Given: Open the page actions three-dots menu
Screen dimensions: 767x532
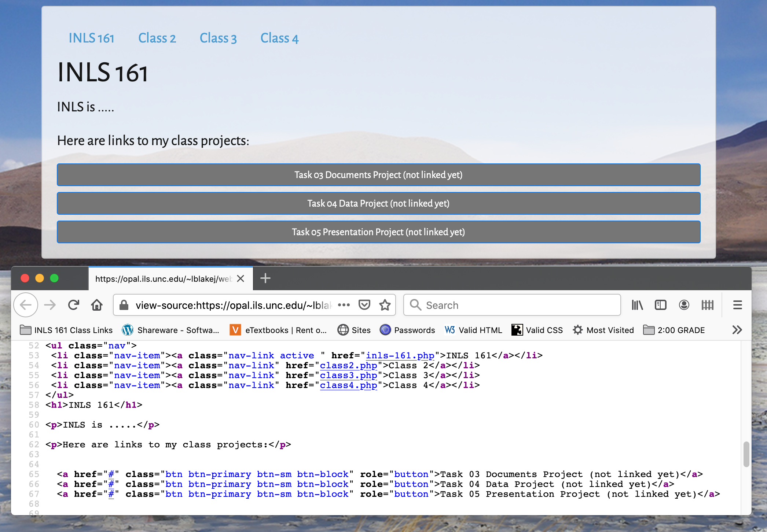Looking at the screenshot, I should pyautogui.click(x=344, y=305).
